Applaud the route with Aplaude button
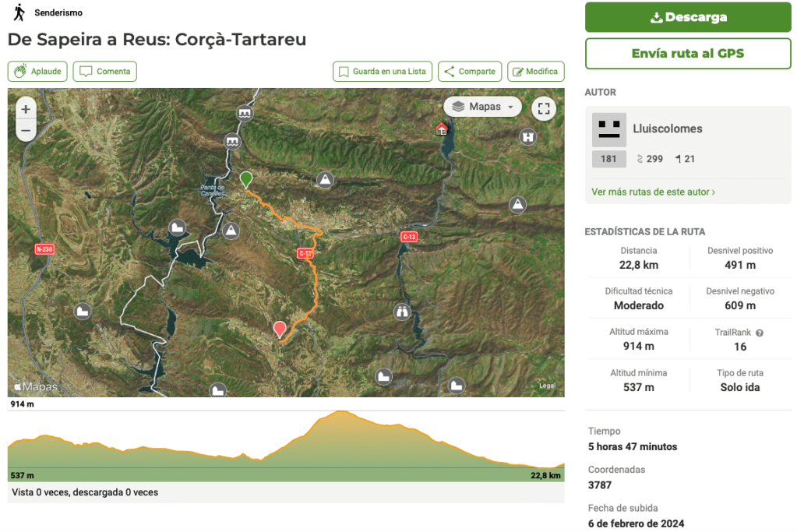This screenshot has height=532, width=797. tap(38, 72)
